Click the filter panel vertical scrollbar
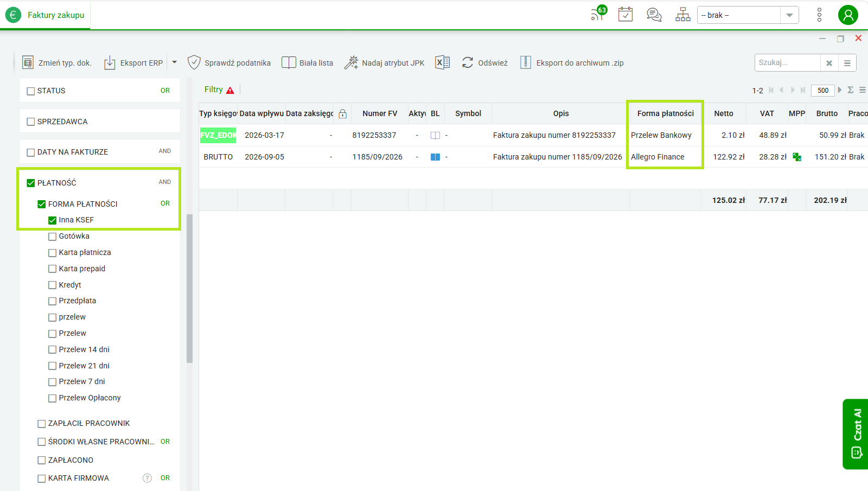This screenshot has width=868, height=491. coord(189,288)
